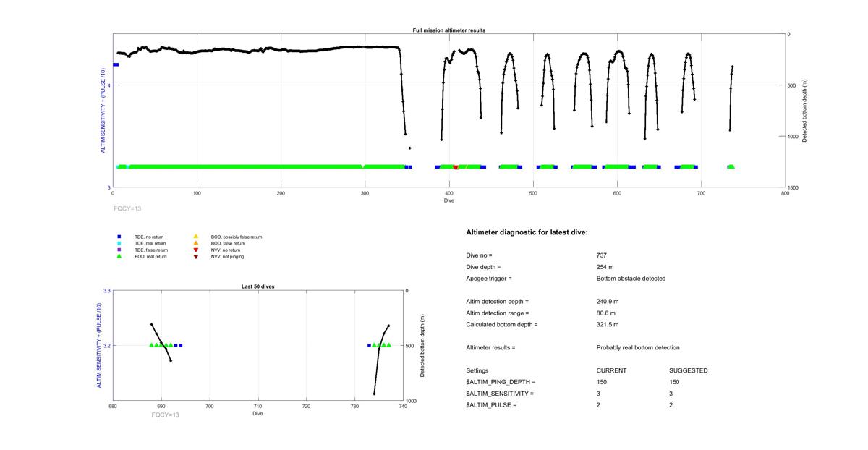This screenshot has height=450, width=868.
Task: Select the legend label 'BOD, possibly false return'
Action: 237,237
